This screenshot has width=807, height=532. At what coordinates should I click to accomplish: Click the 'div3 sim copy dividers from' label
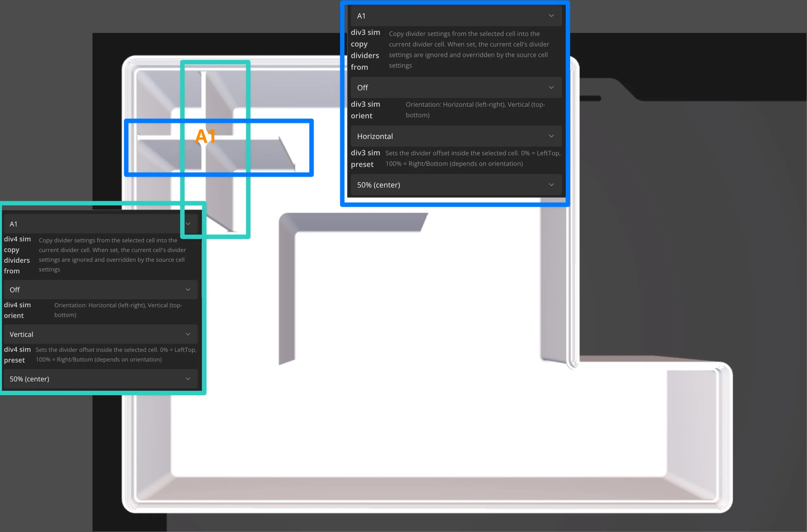(x=365, y=49)
